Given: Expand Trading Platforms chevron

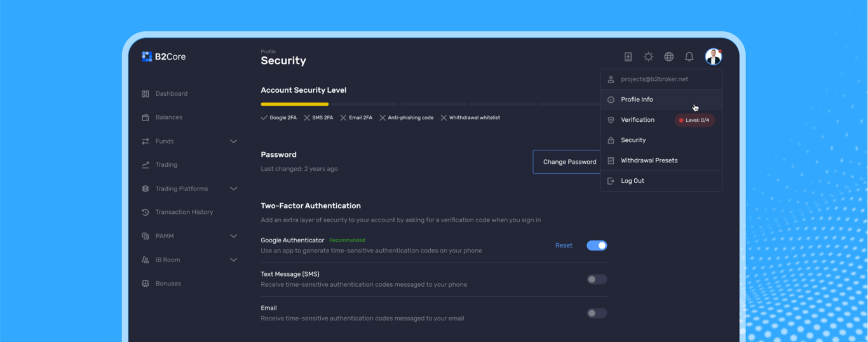Looking at the screenshot, I should (233, 188).
